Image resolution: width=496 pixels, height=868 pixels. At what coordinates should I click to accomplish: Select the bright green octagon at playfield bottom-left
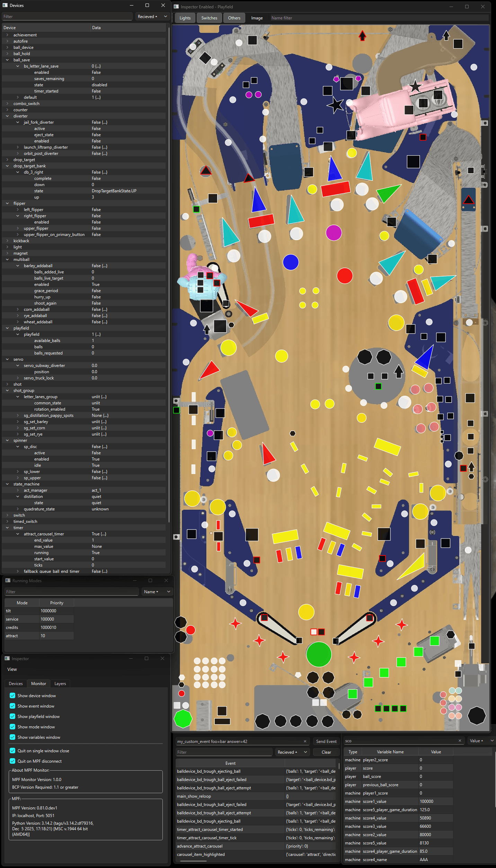[183, 719]
